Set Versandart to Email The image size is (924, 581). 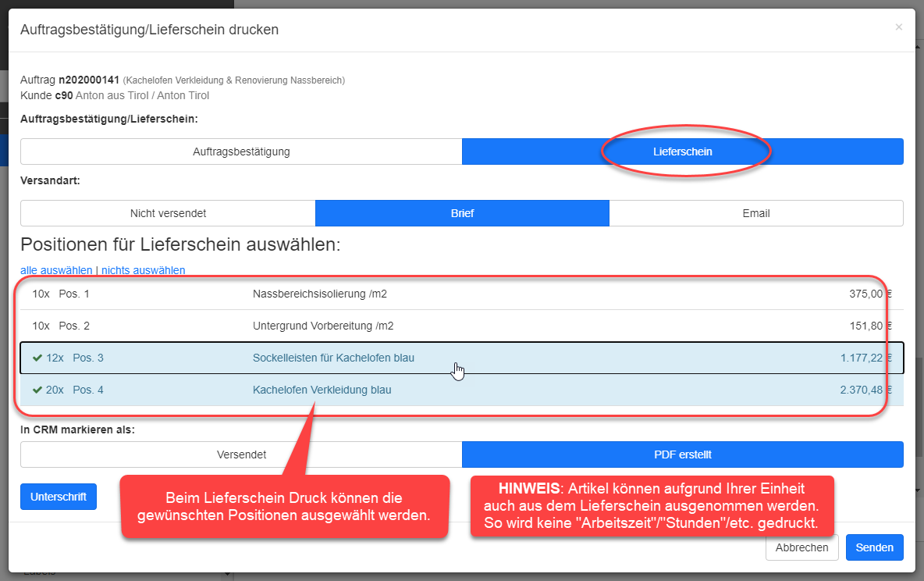[x=755, y=213]
